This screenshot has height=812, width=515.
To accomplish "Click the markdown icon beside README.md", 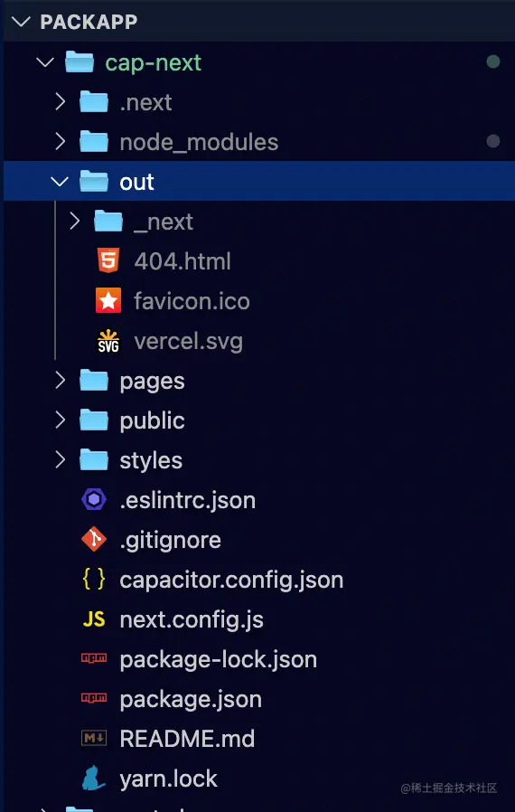I will 94,738.
